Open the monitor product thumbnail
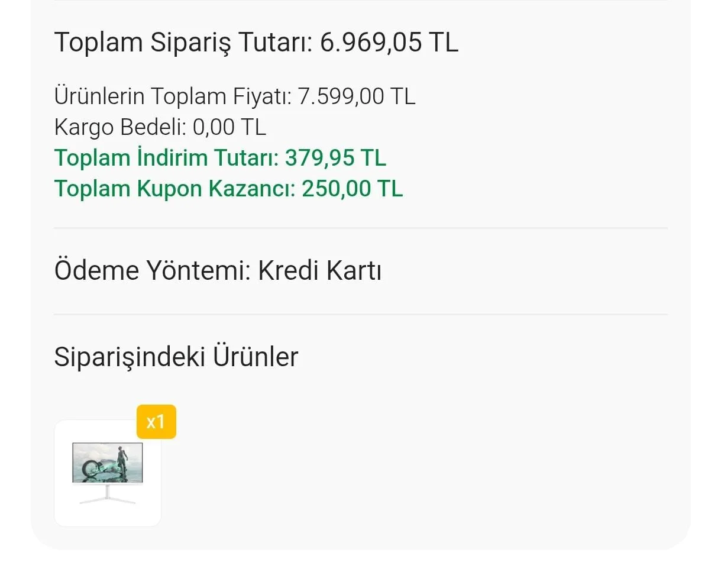Screen dimensions: 721x588 click(108, 473)
